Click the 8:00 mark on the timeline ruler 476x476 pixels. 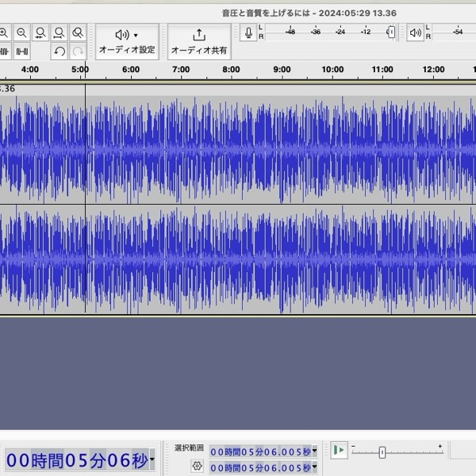coord(231,70)
